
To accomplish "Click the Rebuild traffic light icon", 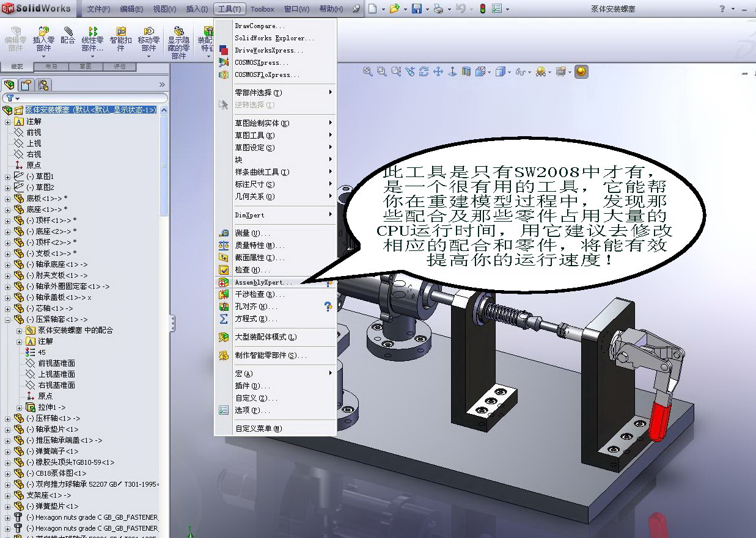I will [482, 9].
